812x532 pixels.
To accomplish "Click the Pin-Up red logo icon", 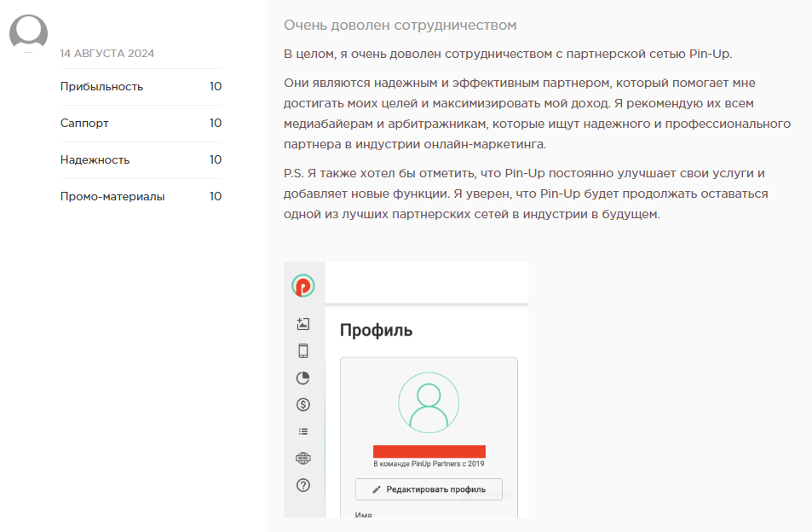I will click(303, 286).
